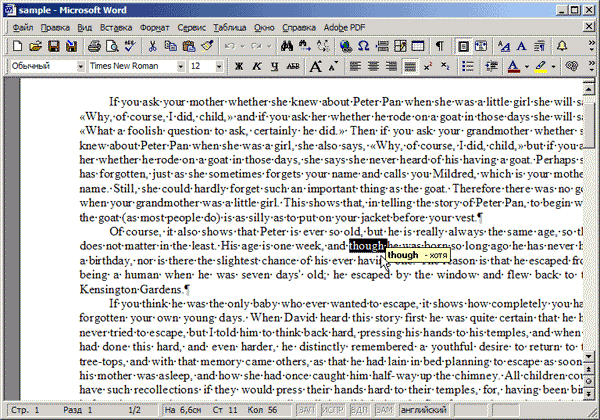The image size is (600, 420).
Task: Expand Standard toolbar options chevron
Action: pyautogui.click(x=592, y=47)
